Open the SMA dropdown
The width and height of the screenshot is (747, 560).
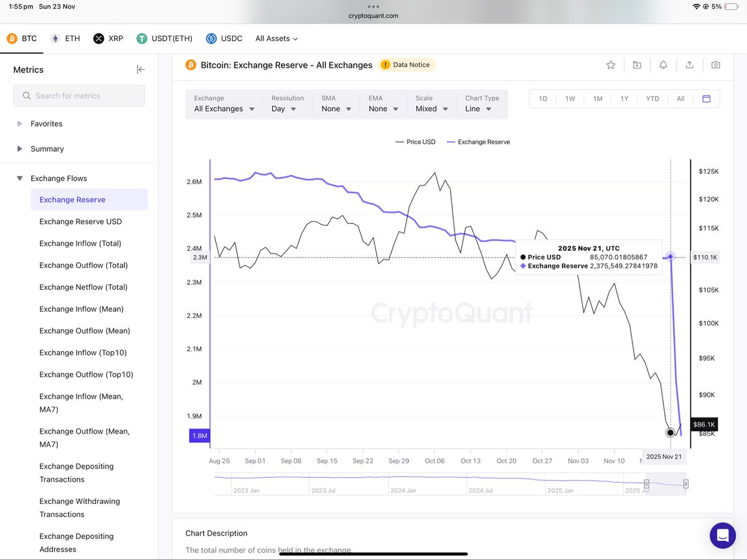point(337,104)
